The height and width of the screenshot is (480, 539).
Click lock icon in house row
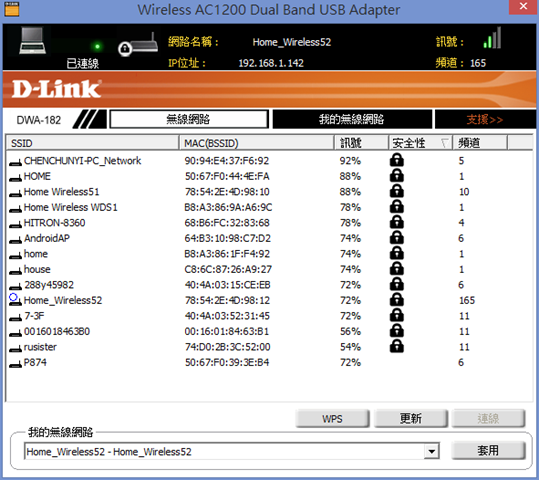pyautogui.click(x=397, y=269)
